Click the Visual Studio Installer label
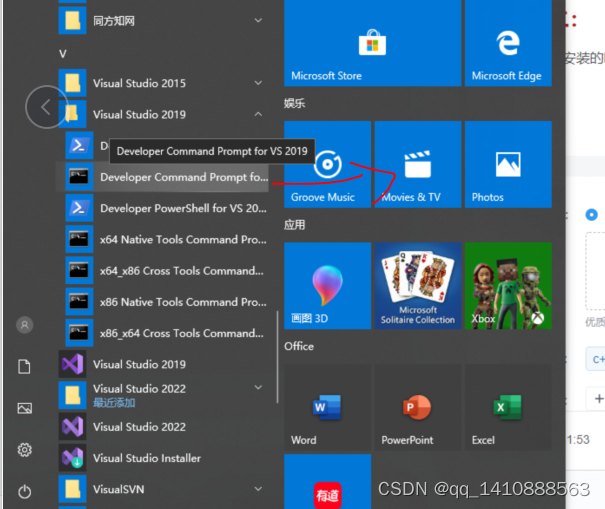This screenshot has width=605, height=509. point(147,458)
